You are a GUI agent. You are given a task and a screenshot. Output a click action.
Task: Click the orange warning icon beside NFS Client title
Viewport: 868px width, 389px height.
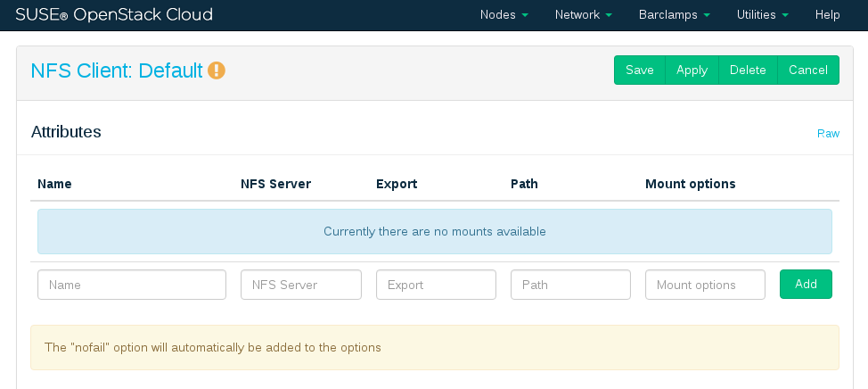[217, 70]
